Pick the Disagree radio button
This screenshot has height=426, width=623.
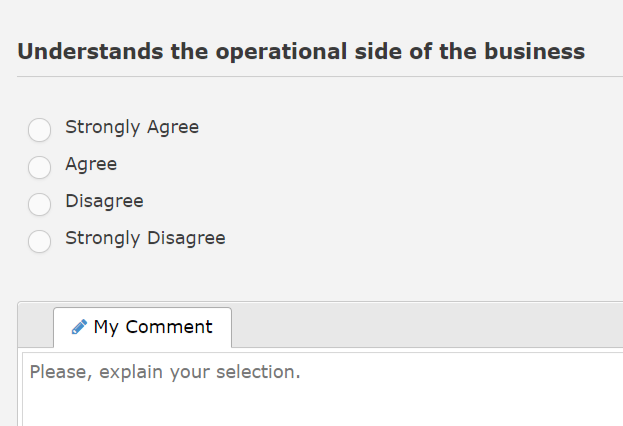tap(39, 204)
